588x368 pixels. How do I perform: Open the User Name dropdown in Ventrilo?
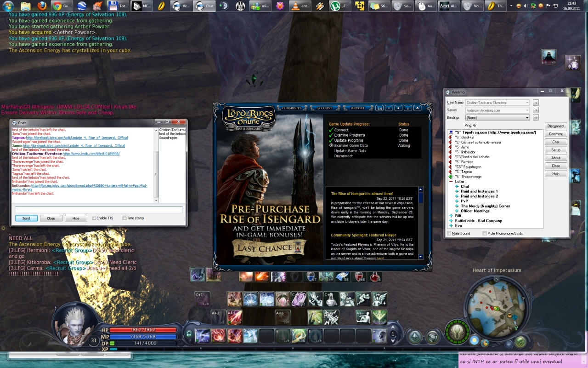point(498,103)
